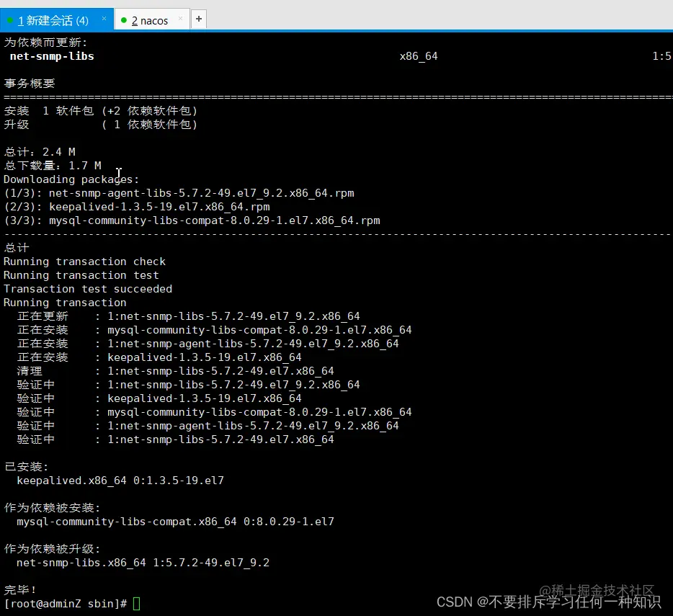Click 'mysql-community-libs-compat.x86_64 0:8.0.29-1.el7' line
Screen dimensions: 673x616
click(175, 521)
